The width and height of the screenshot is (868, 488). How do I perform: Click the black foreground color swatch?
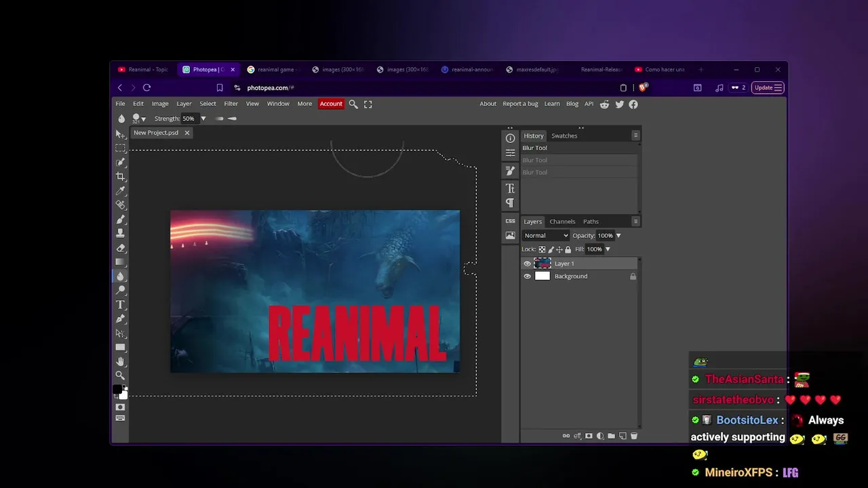click(117, 389)
